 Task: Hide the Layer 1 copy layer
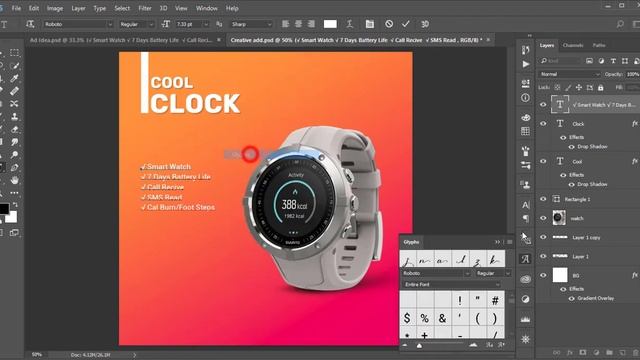click(x=543, y=237)
